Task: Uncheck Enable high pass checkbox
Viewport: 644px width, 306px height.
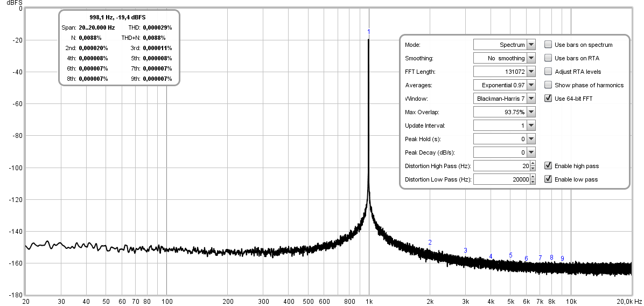Action: point(548,166)
